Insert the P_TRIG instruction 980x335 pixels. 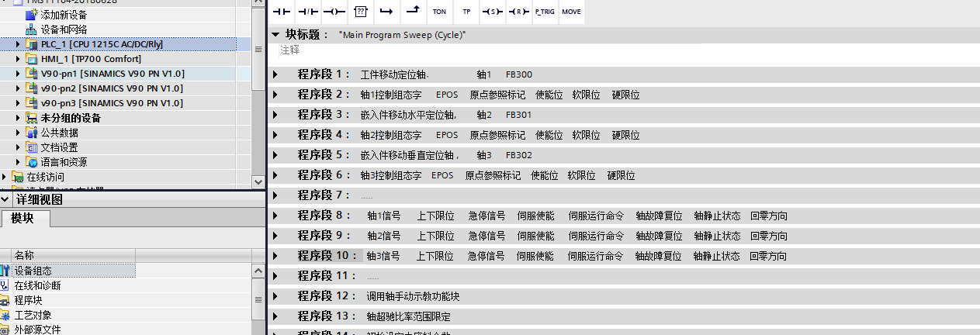[x=544, y=12]
